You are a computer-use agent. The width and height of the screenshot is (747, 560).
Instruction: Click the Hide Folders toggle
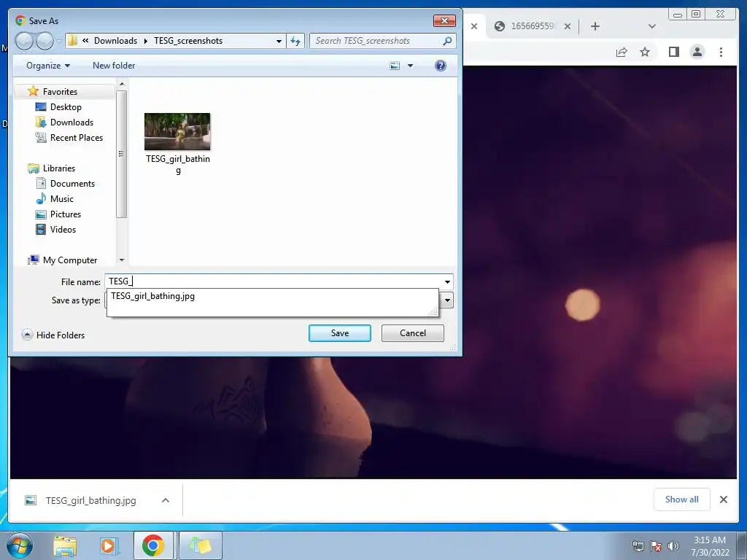pos(53,335)
